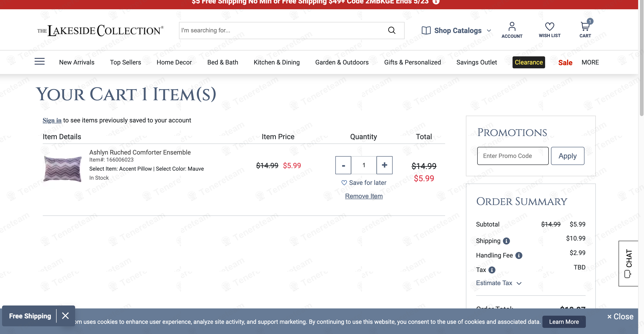Click the Learn More cookie button

point(564,322)
